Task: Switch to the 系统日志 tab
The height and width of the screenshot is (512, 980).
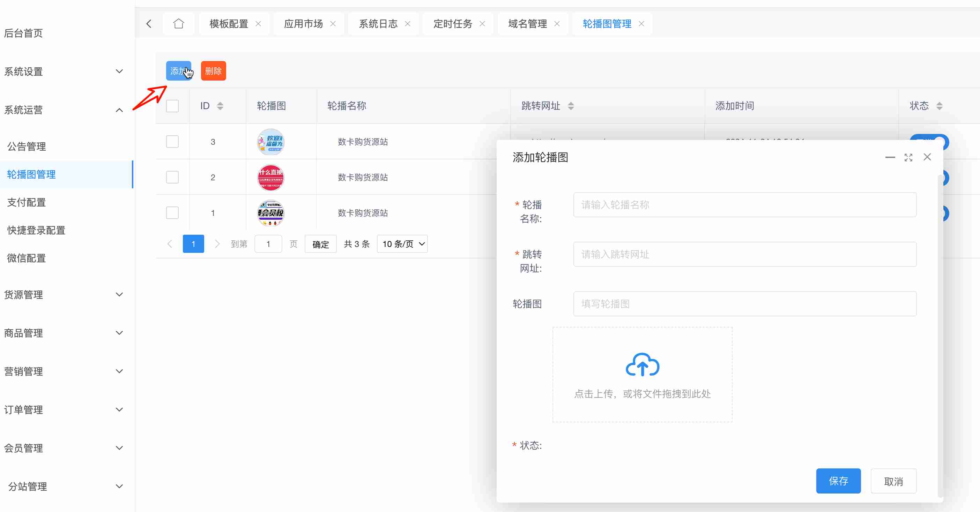Action: coord(378,24)
